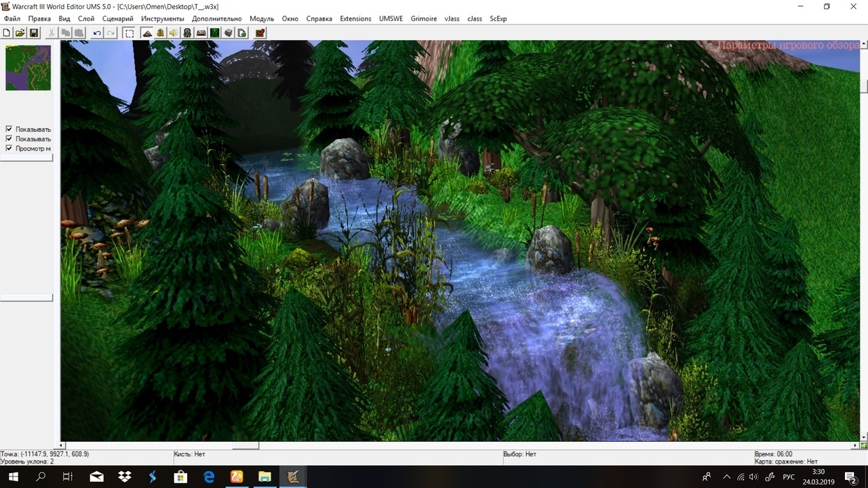This screenshot has height=488, width=868.
Task: Open the Сценарий menu
Action: pyautogui.click(x=118, y=18)
